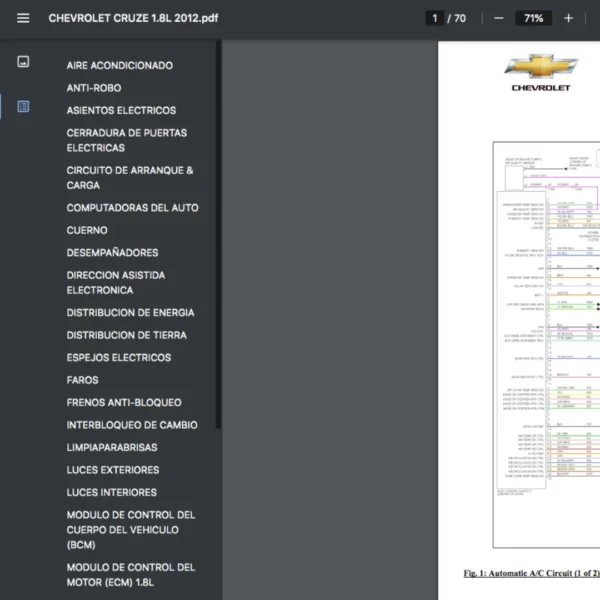This screenshot has width=600, height=600.
Task: Toggle the sidebar with the hamburger menu icon
Action: point(23,18)
